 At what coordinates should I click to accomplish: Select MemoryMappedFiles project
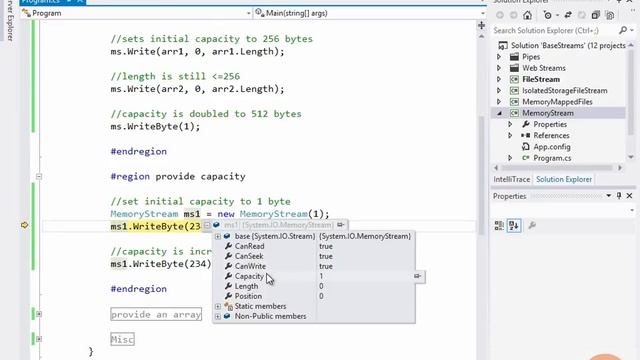[557, 102]
